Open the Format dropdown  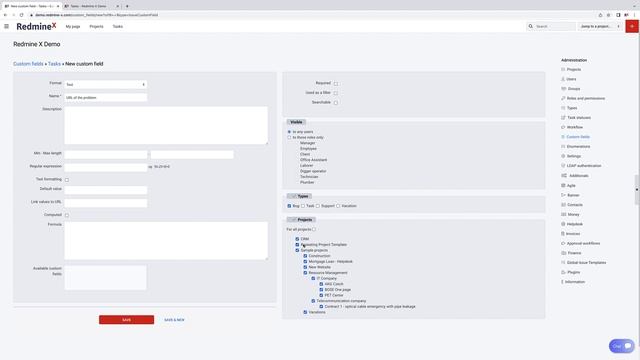tap(105, 84)
